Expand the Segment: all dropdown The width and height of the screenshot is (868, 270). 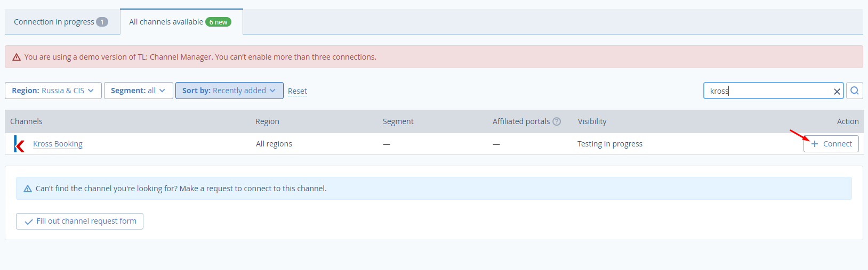click(x=139, y=91)
